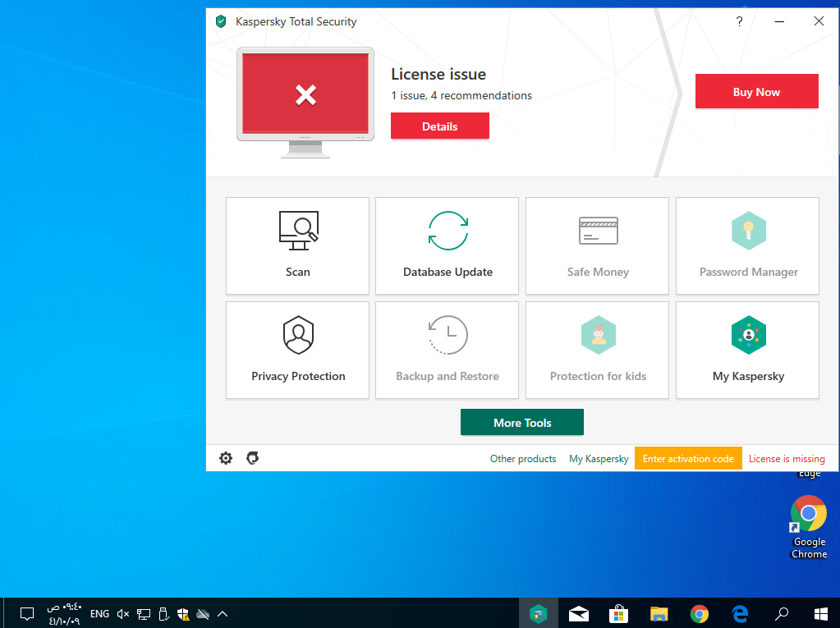Click the Details button
840x628 pixels.
[x=440, y=126]
